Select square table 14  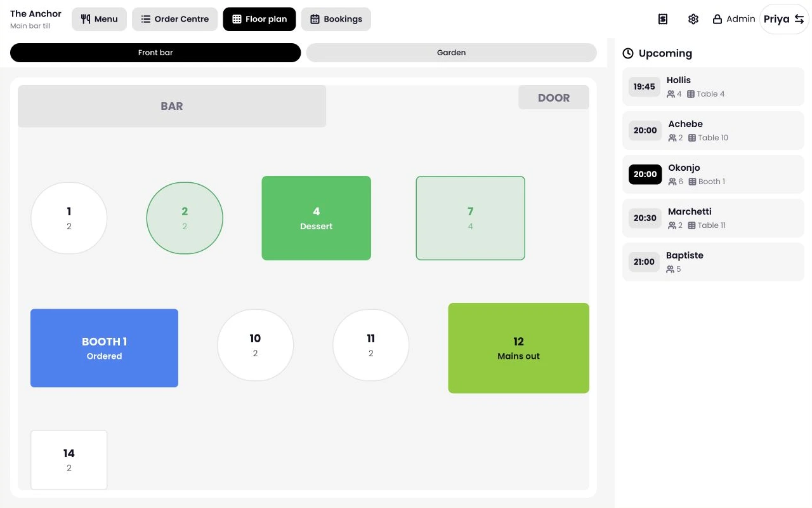pyautogui.click(x=69, y=460)
